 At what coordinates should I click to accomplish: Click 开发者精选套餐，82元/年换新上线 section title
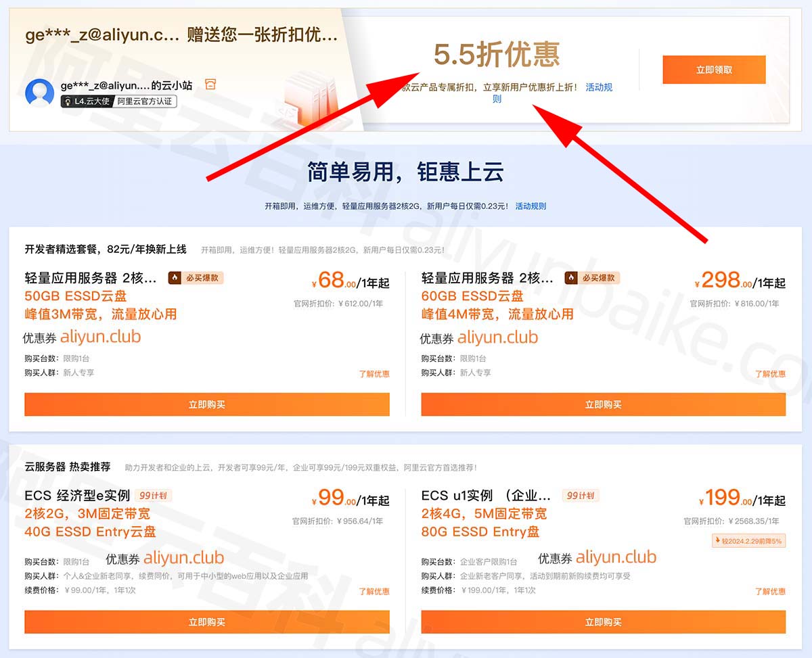pyautogui.click(x=106, y=250)
